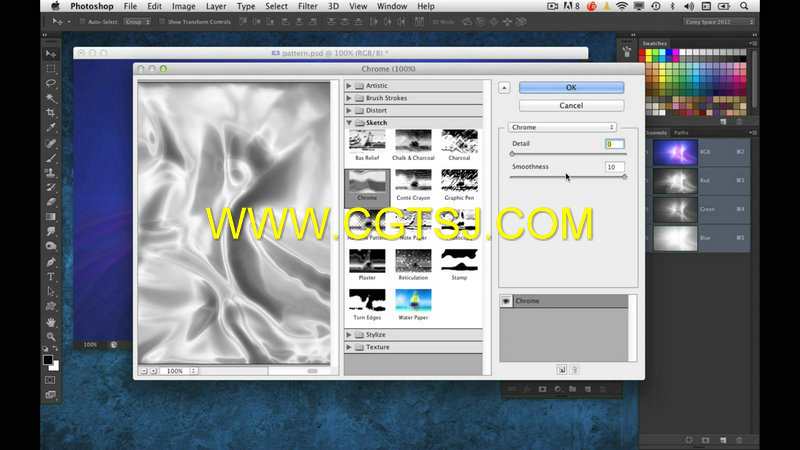This screenshot has height=450, width=800.
Task: Select the History Brush tool
Action: pos(51,187)
